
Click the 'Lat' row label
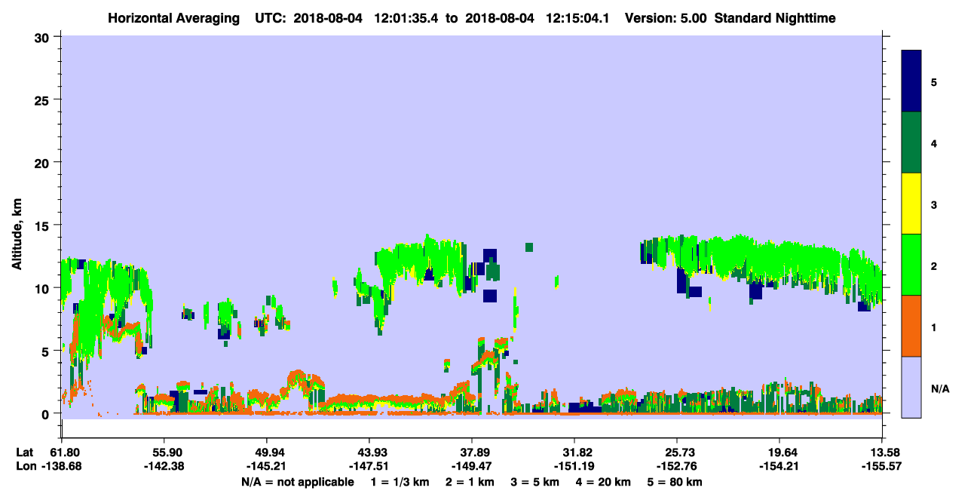25,452
